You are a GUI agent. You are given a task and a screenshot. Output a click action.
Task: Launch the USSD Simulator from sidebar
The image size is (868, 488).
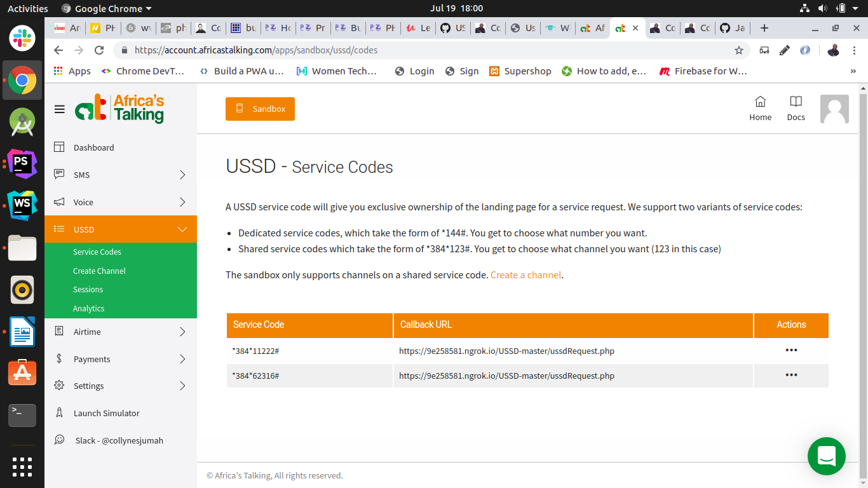[x=106, y=413]
